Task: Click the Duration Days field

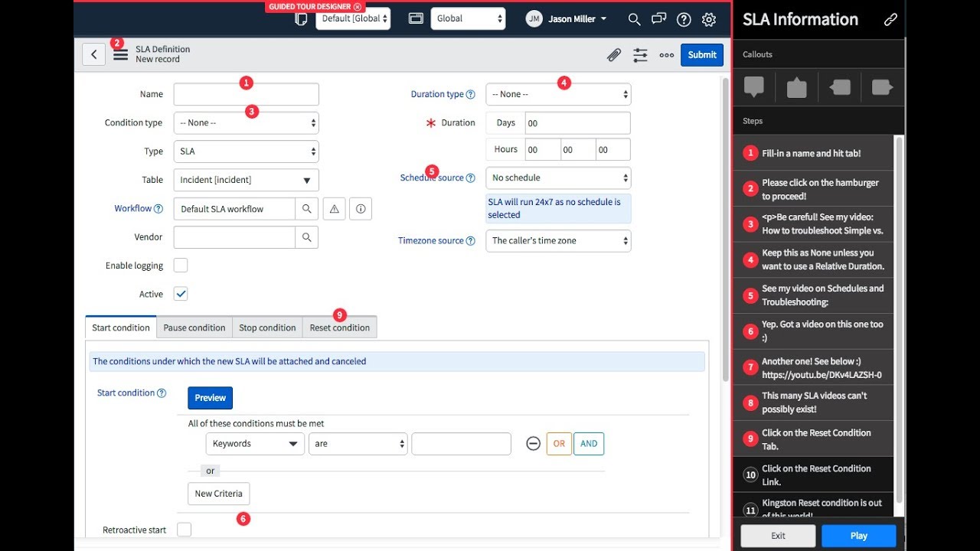Action: (578, 123)
